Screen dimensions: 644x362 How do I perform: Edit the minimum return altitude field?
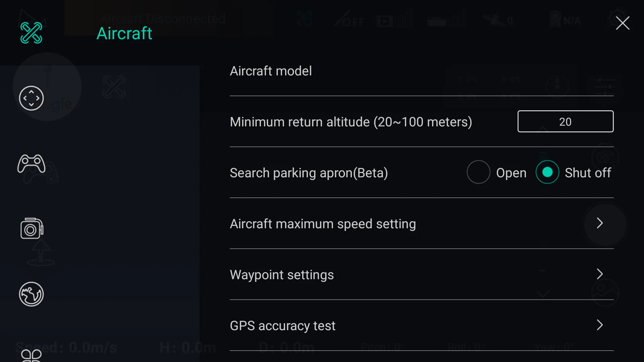pyautogui.click(x=565, y=122)
